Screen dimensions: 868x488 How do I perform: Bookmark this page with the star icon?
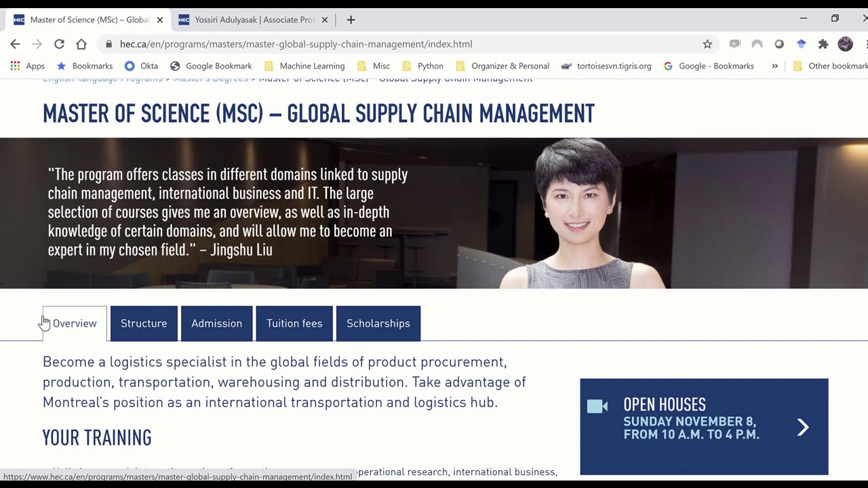point(707,44)
